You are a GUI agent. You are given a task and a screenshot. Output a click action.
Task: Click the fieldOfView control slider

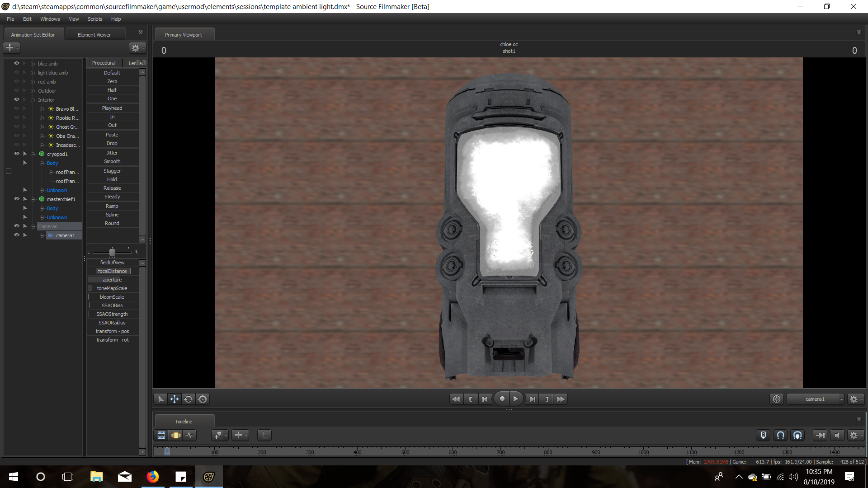coord(113,263)
